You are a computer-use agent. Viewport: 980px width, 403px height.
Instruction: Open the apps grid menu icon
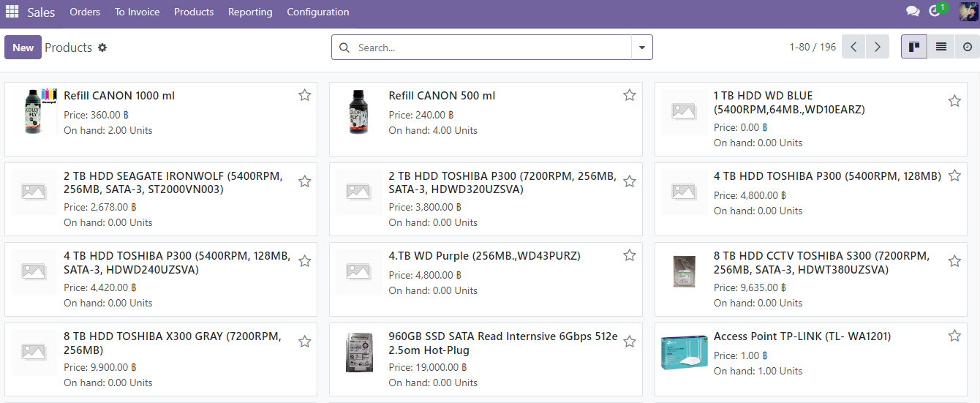pyautogui.click(x=12, y=12)
